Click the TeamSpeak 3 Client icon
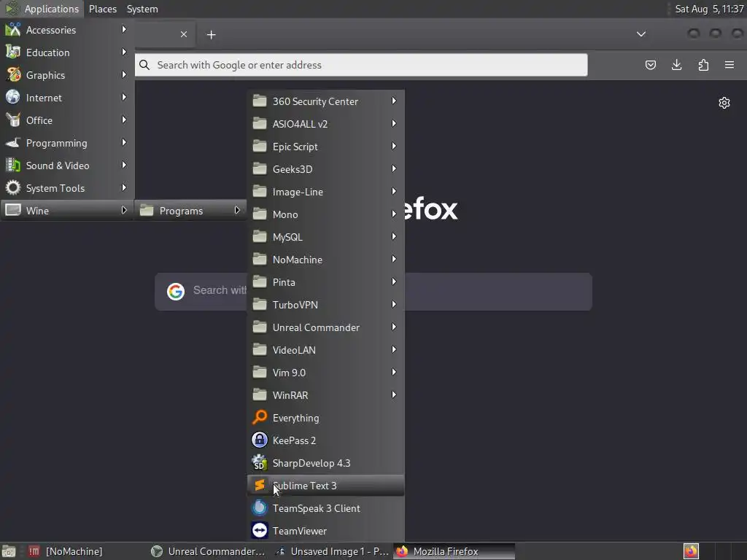This screenshot has height=560, width=747. [x=260, y=507]
